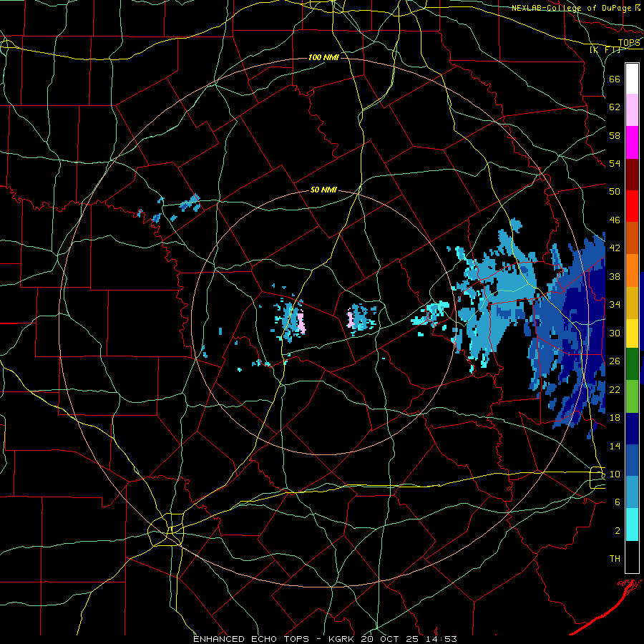Screen dimensions: 644x644
Task: Select the bright red legend swatch
Action: [x=632, y=206]
